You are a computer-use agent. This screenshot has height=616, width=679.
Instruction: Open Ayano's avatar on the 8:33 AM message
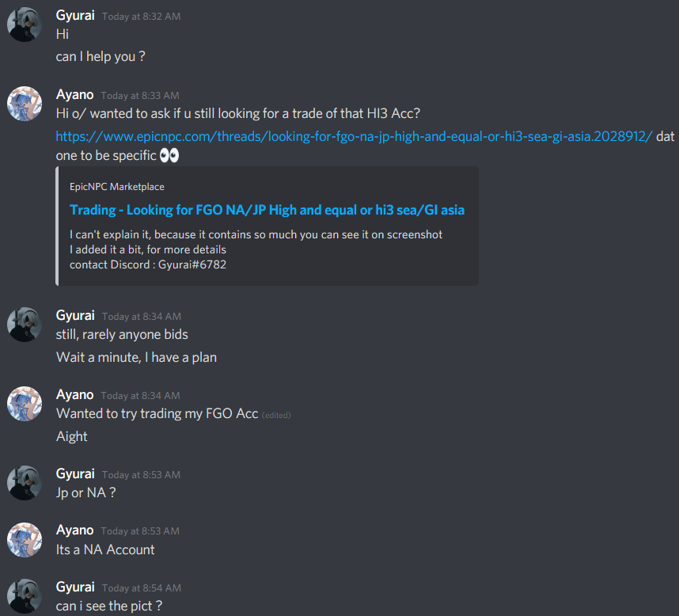pyautogui.click(x=25, y=104)
